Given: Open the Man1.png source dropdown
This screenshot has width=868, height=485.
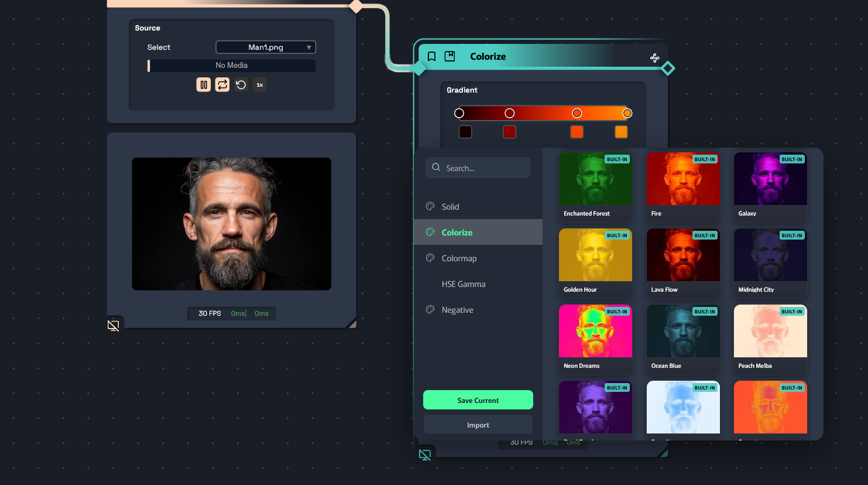Looking at the screenshot, I should coord(266,47).
